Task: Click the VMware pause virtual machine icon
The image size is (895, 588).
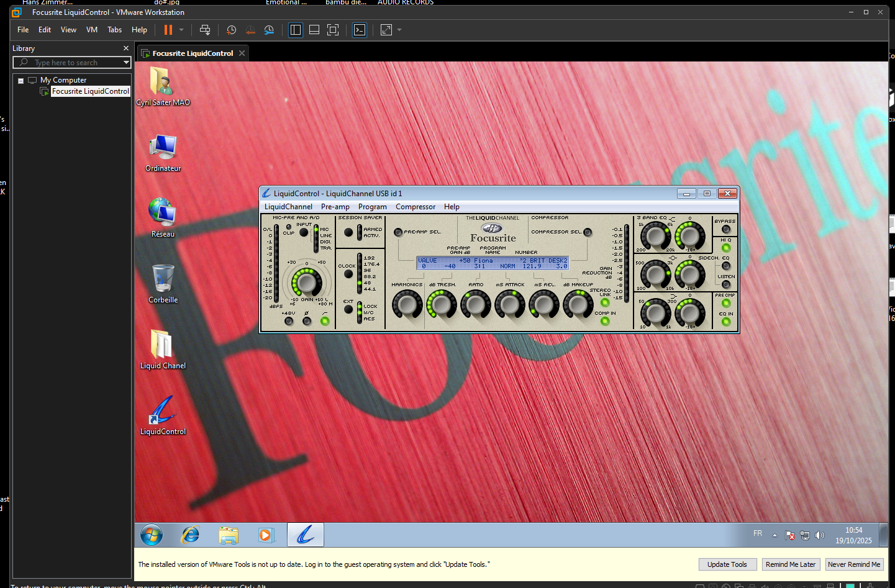Action: (x=168, y=30)
